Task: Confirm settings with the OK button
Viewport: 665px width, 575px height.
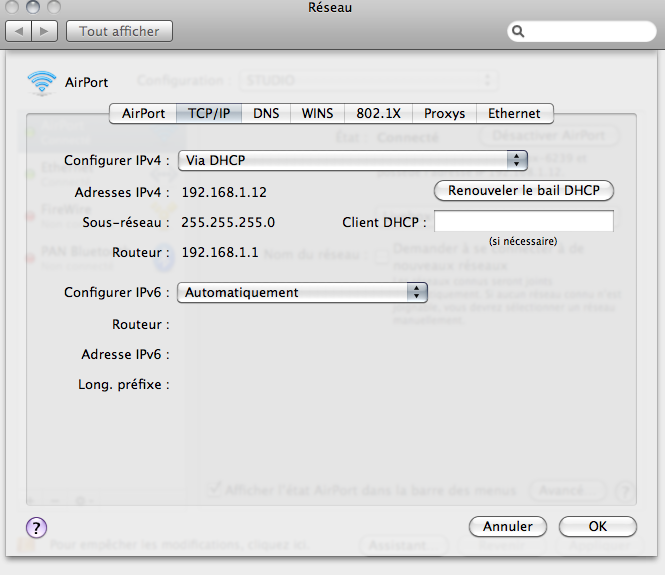Action: point(597,526)
